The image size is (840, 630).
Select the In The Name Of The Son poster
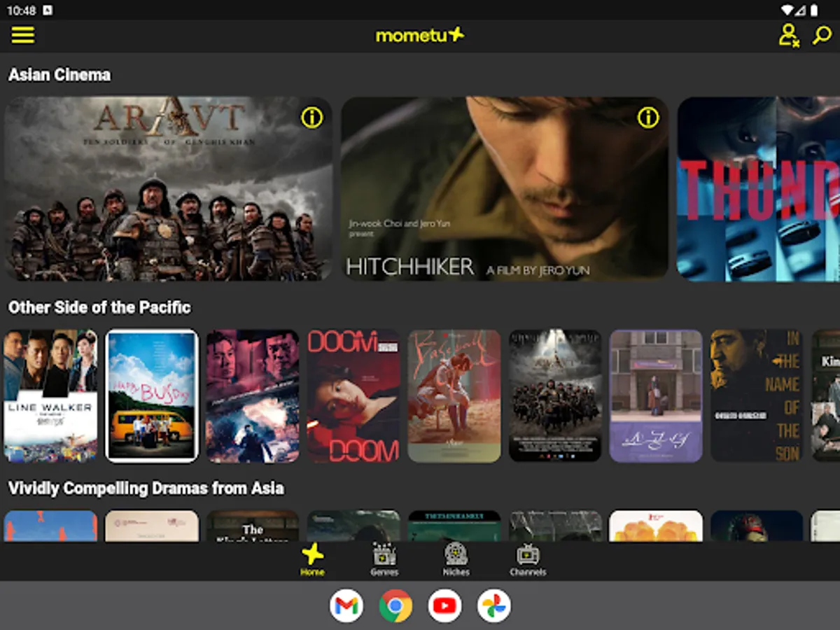click(x=757, y=396)
